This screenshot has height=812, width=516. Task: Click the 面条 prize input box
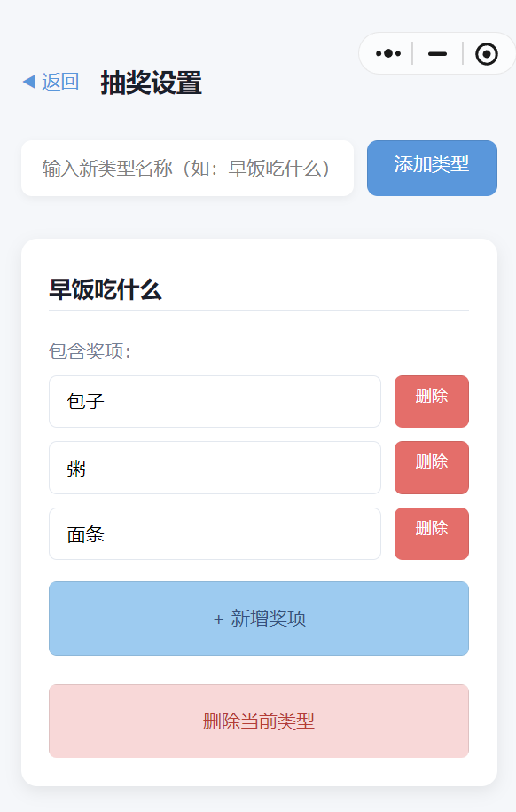215,533
